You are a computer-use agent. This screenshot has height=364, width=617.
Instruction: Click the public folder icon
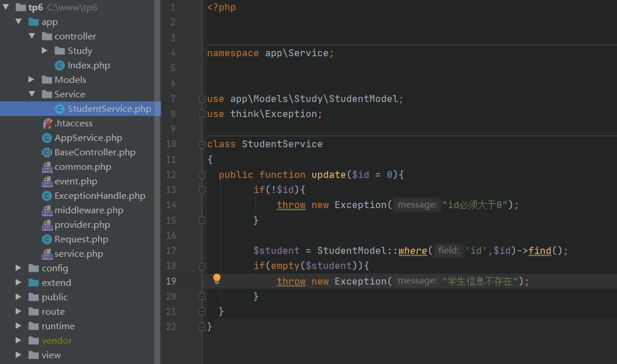(34, 297)
